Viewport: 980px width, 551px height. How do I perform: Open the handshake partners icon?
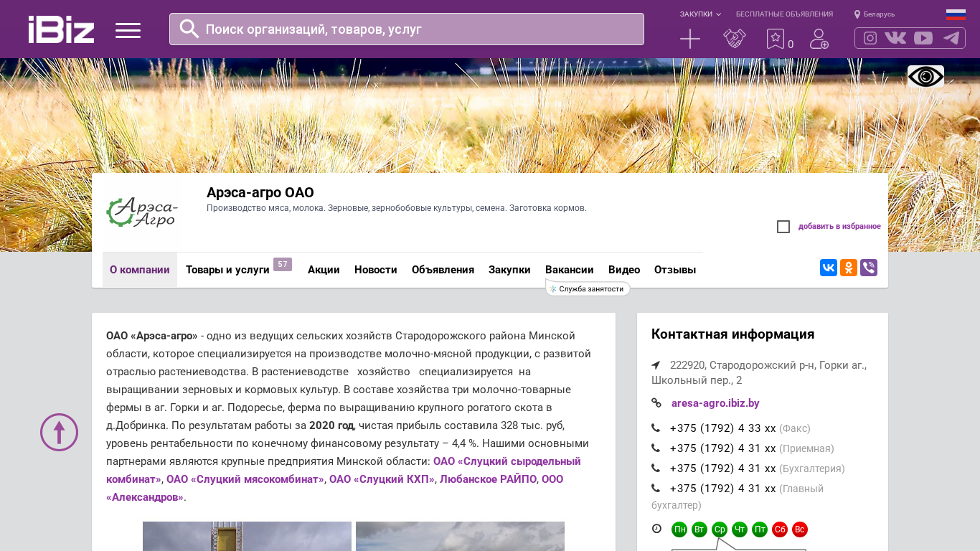[x=734, y=39]
